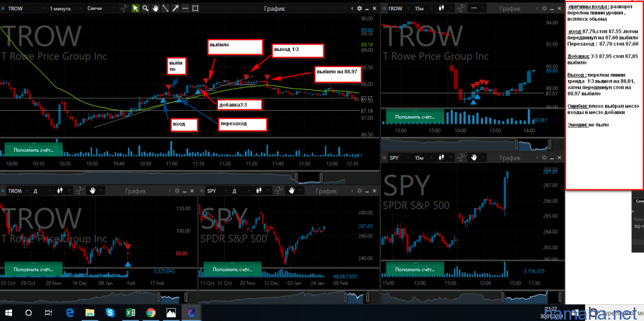Open the 'Свечи' chart type dropdown

tap(101, 8)
